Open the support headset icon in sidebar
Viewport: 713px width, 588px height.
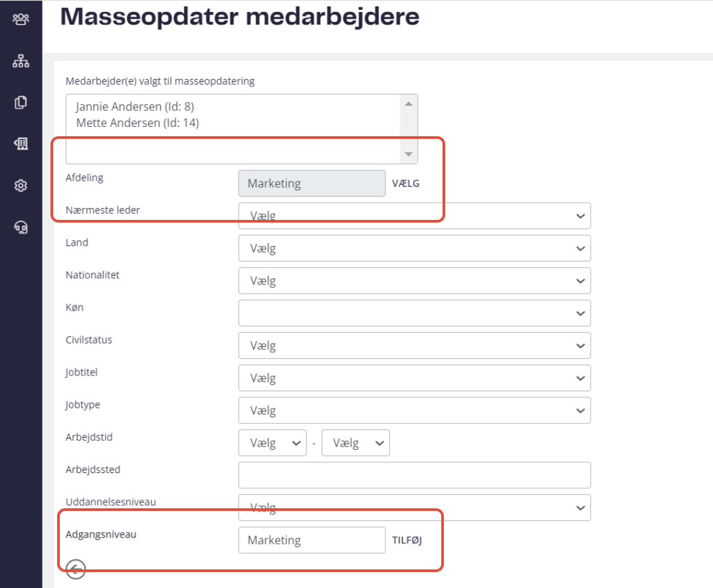(x=21, y=227)
